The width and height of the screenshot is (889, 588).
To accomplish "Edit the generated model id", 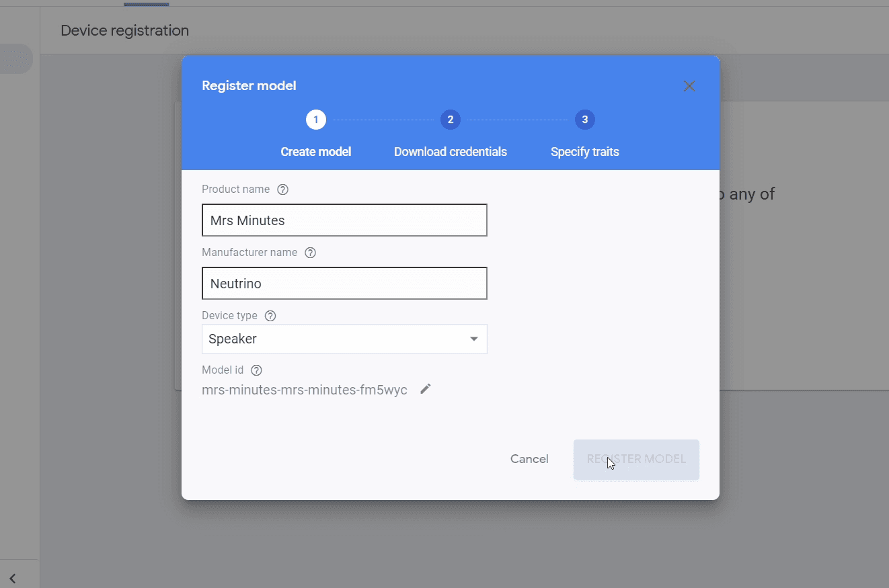I will [424, 389].
